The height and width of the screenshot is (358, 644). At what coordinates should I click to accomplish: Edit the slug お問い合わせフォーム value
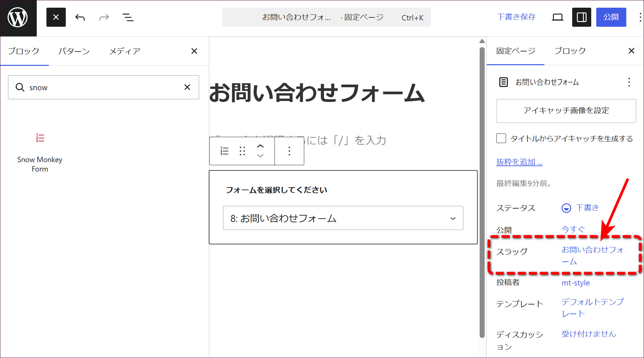[x=593, y=256]
